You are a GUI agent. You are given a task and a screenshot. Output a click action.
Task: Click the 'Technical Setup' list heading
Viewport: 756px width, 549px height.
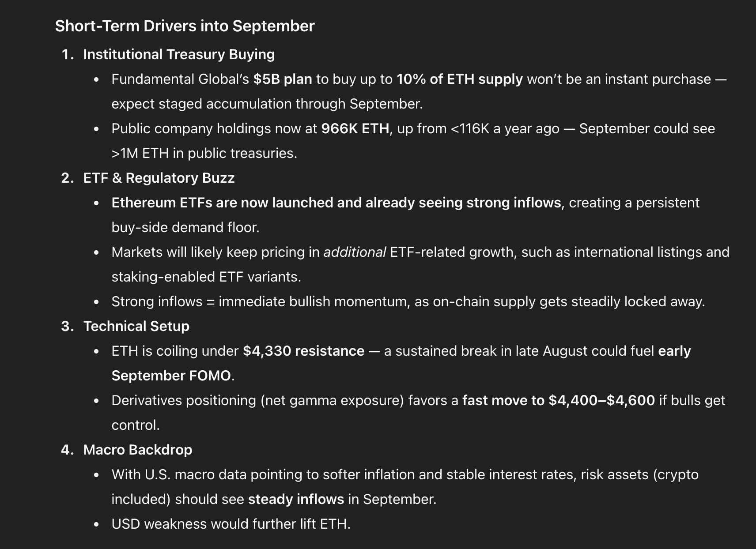pos(136,326)
